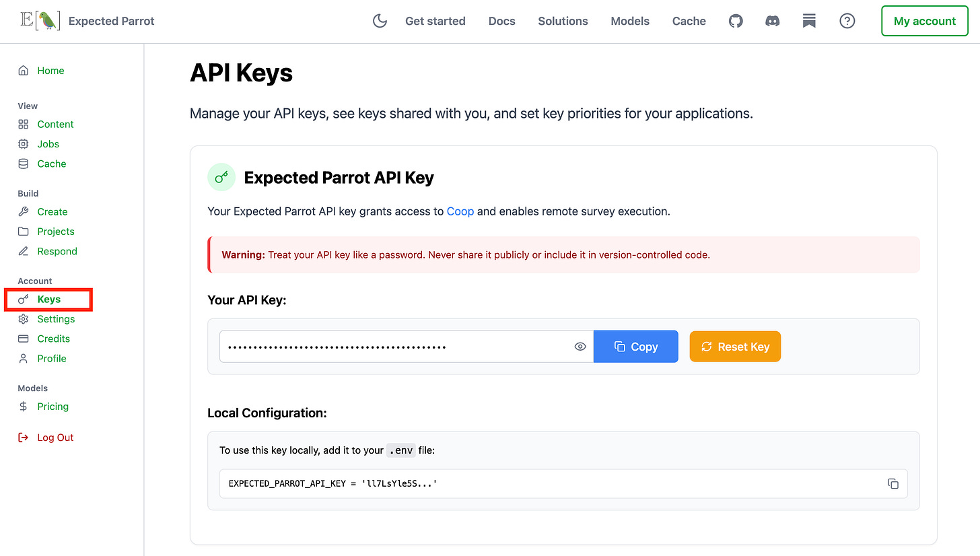The width and height of the screenshot is (980, 556).
Task: Open My account
Action: [x=925, y=21]
